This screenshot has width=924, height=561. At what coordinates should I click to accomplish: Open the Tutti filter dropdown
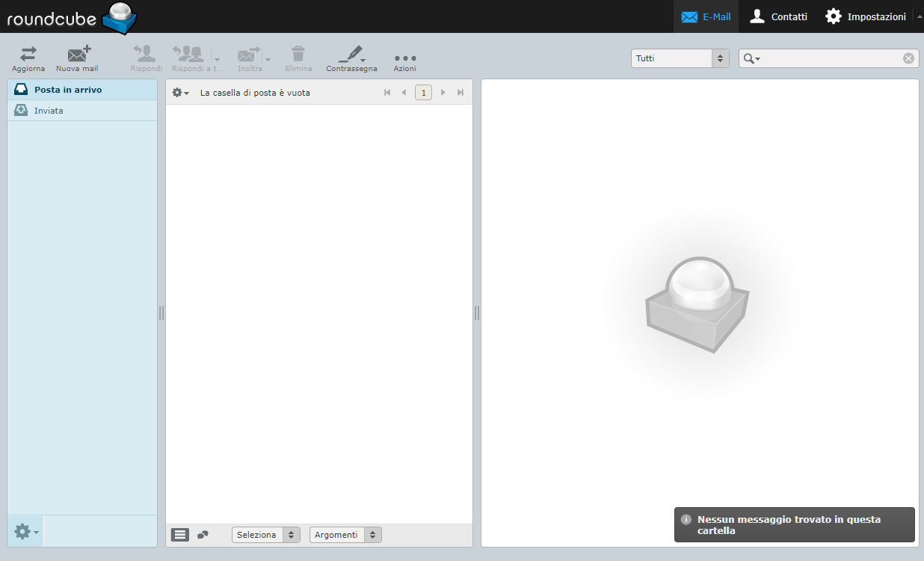tap(680, 58)
